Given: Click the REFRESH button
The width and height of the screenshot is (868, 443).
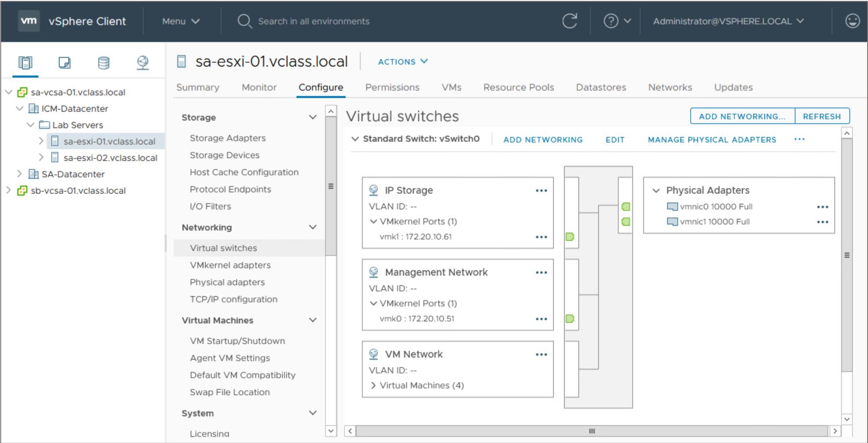Looking at the screenshot, I should (822, 116).
